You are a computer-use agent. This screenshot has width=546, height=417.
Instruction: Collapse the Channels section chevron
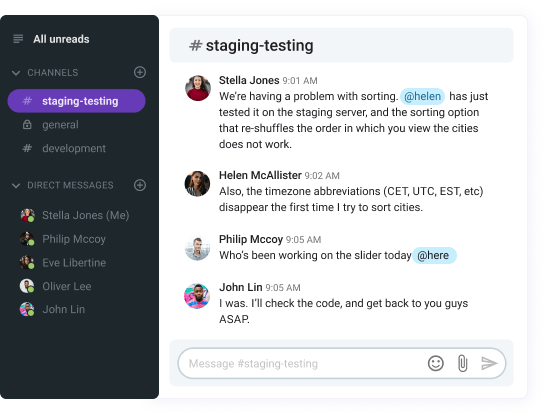[x=16, y=73]
